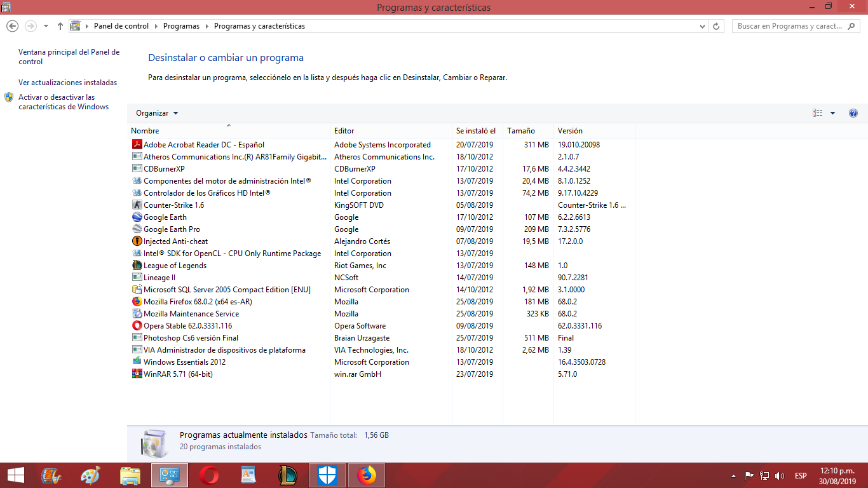The height and width of the screenshot is (488, 868).
Task: Open Windows Defender from the taskbar
Action: [327, 475]
